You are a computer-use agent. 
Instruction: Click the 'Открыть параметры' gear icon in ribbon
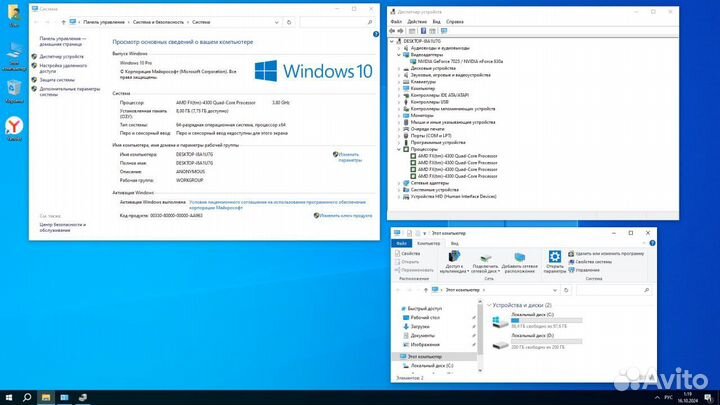pyautogui.click(x=555, y=258)
